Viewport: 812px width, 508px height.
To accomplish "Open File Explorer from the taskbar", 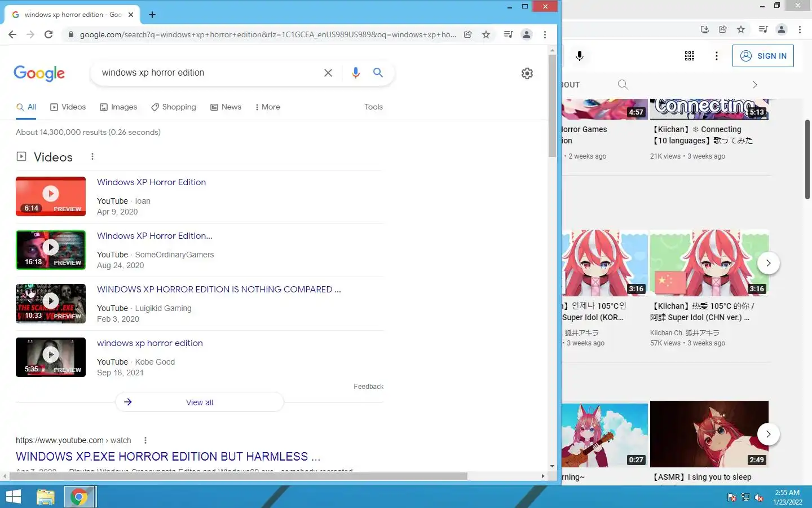I will (x=46, y=497).
